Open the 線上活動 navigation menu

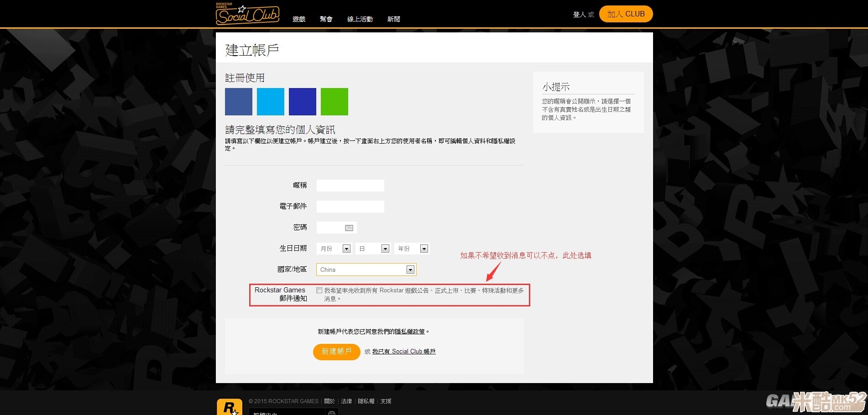(360, 19)
